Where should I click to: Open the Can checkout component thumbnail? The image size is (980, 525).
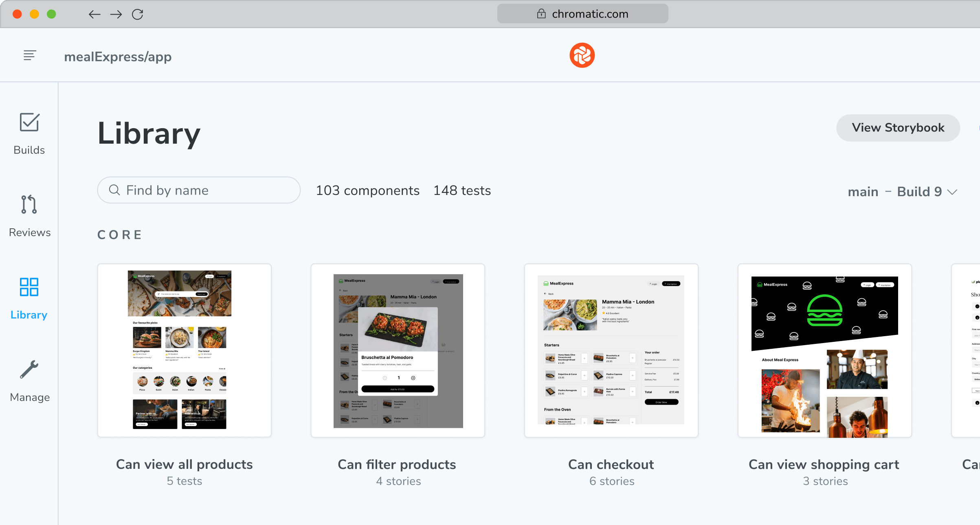coord(611,350)
